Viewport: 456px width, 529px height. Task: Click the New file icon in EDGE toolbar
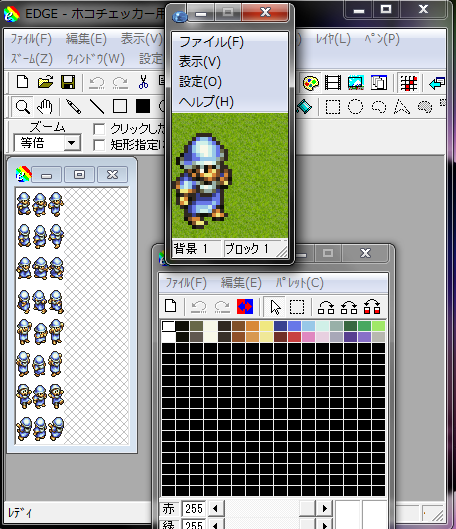pos(22,82)
